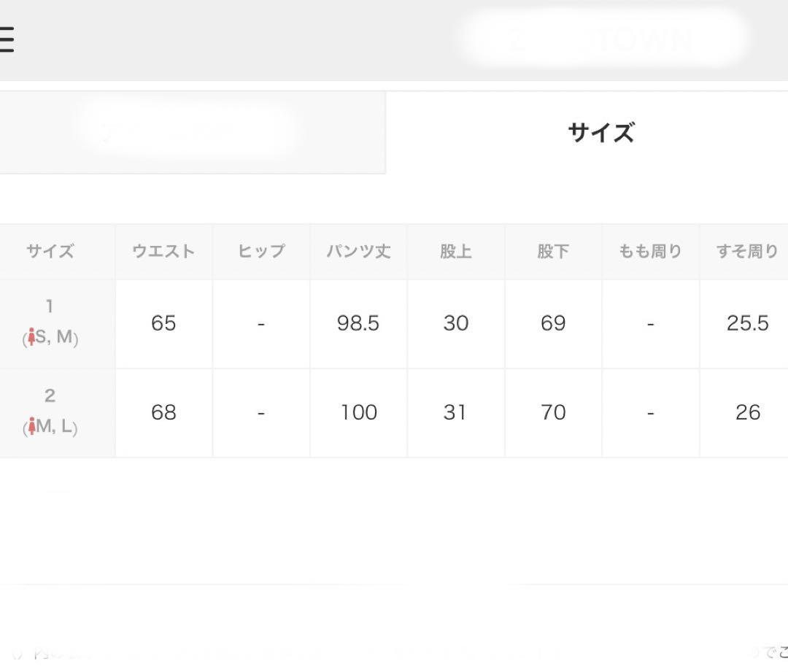Click the red person icon beside M, L
The height and width of the screenshot is (672, 788).
(x=31, y=426)
